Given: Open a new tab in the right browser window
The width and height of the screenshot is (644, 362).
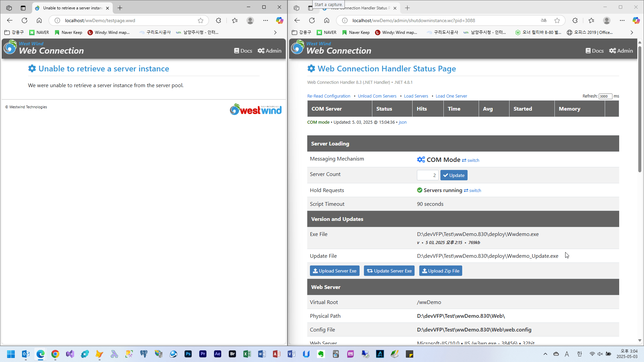Looking at the screenshot, I should [x=408, y=8].
